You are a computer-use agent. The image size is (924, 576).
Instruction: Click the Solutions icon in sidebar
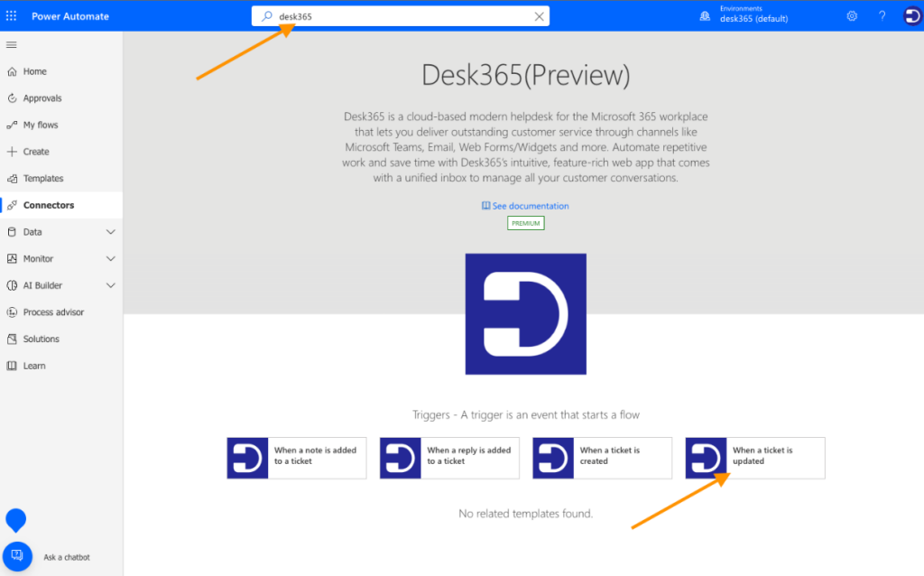click(x=12, y=339)
